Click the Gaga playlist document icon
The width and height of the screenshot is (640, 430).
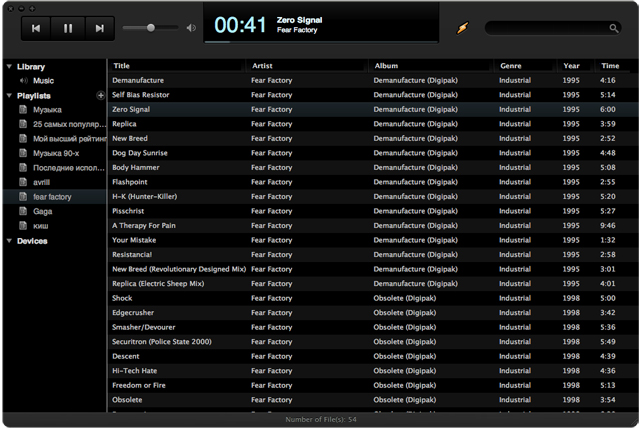point(24,211)
